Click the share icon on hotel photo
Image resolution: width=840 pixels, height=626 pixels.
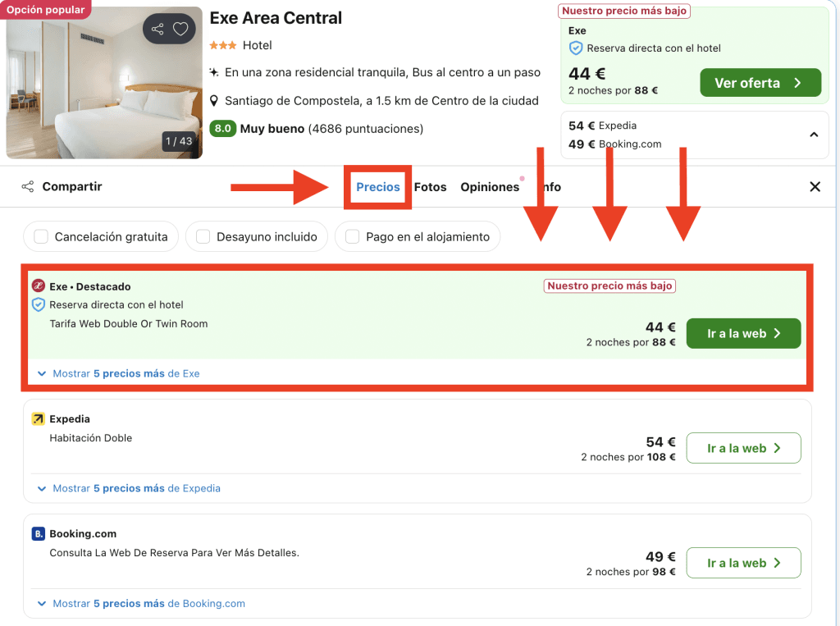tap(157, 30)
